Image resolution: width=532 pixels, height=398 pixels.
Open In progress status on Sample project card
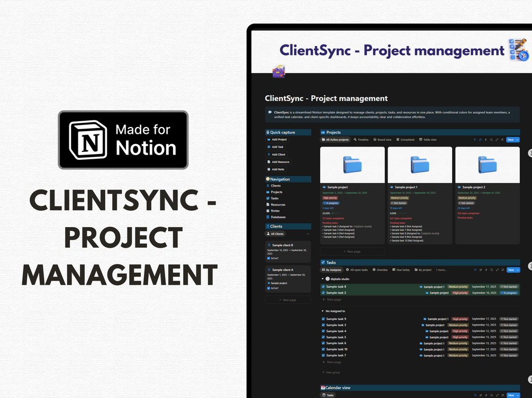(331, 203)
